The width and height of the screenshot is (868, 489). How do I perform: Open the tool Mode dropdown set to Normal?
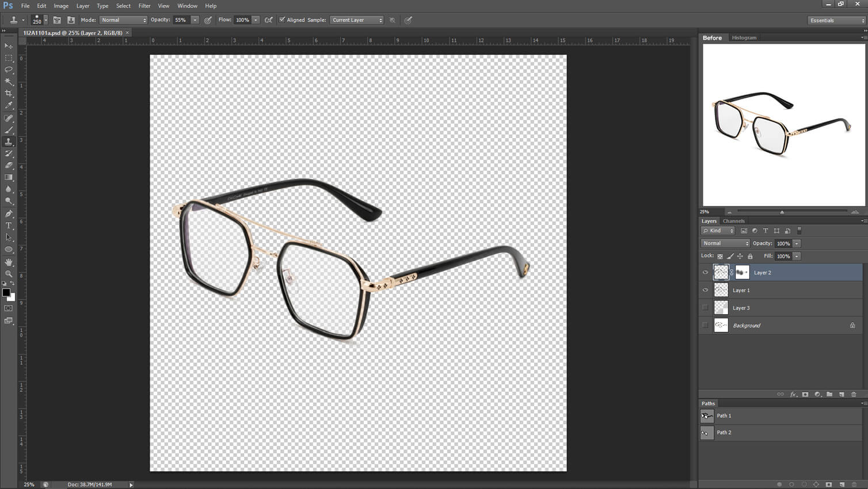[123, 20]
